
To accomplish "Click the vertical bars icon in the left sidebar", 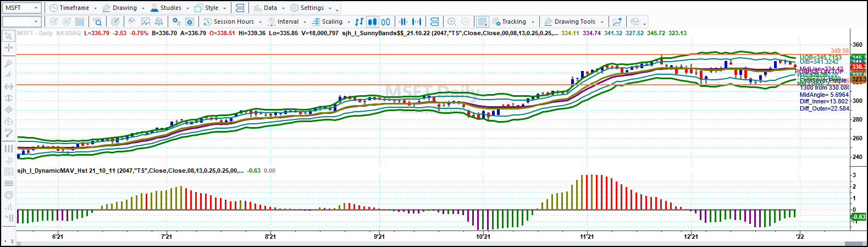I will click(x=8, y=149).
